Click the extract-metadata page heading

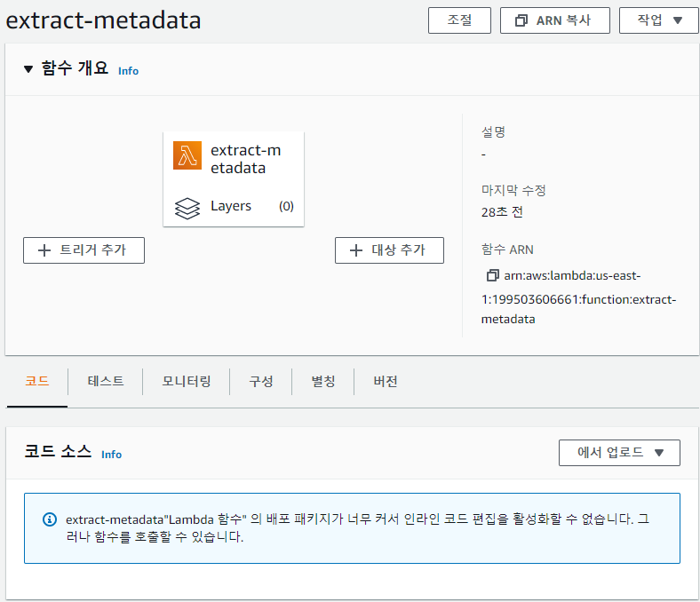pyautogui.click(x=103, y=20)
